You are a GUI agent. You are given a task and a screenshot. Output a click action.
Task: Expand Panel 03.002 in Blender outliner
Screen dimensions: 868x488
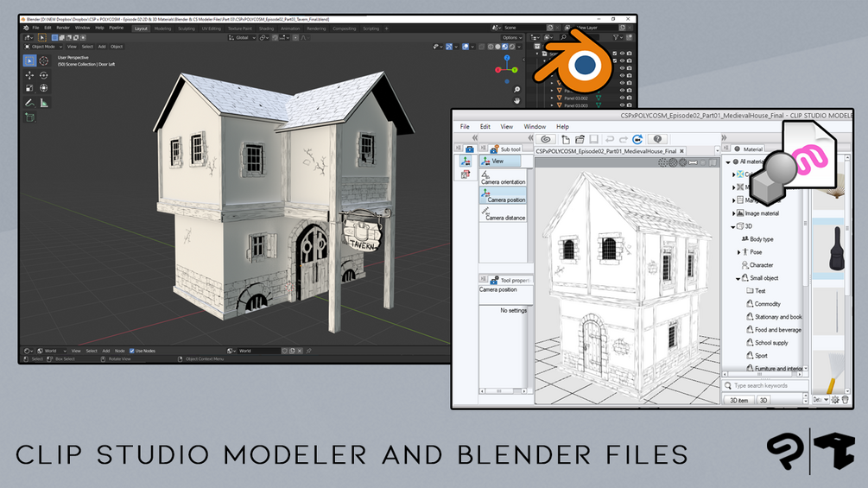coord(552,98)
